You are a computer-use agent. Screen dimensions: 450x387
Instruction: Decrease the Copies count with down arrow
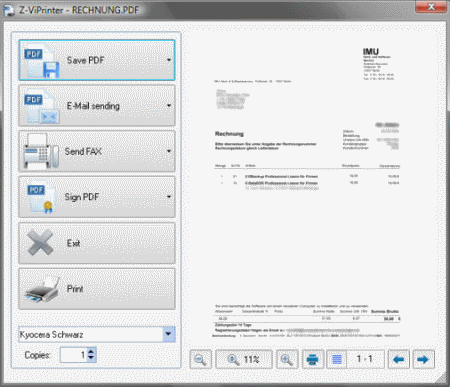[x=92, y=358]
